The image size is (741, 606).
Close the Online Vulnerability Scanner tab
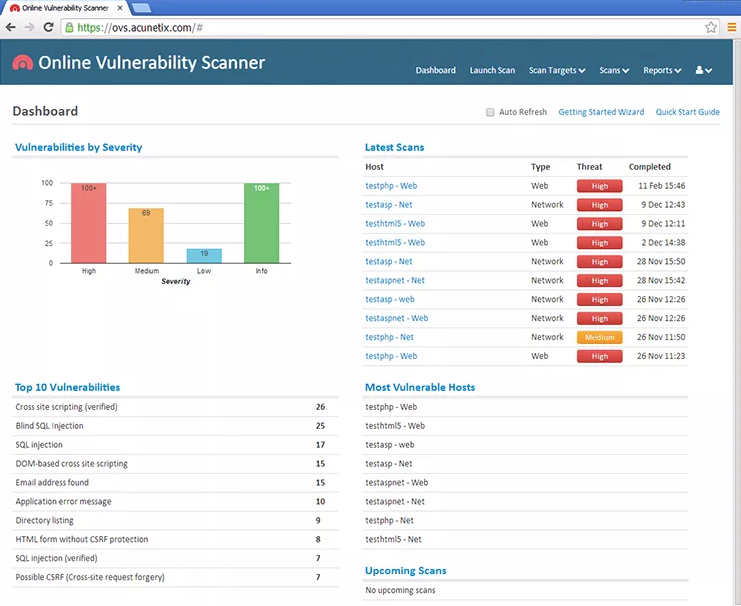coord(120,8)
